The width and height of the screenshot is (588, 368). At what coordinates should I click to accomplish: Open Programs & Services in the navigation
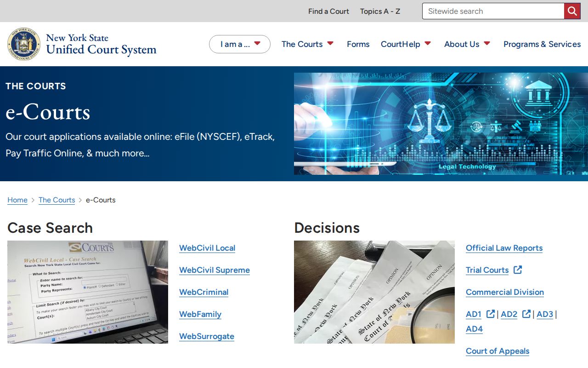pyautogui.click(x=542, y=44)
